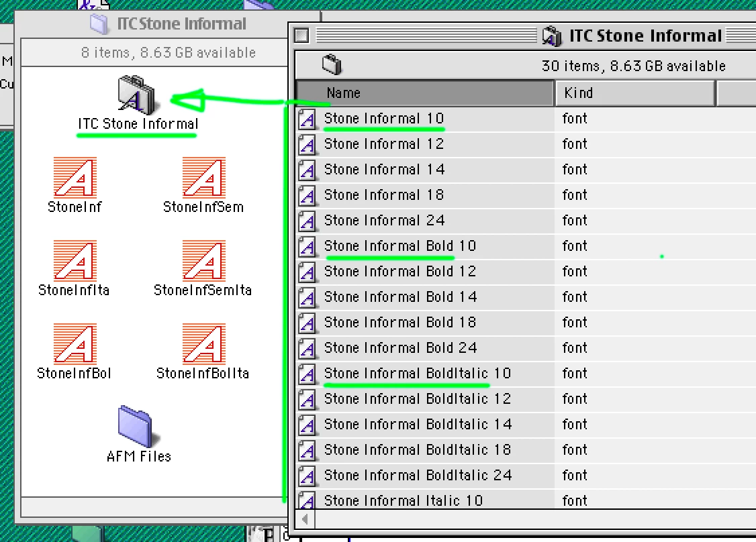Click font icon beside Stone Informal 24

pos(307,221)
